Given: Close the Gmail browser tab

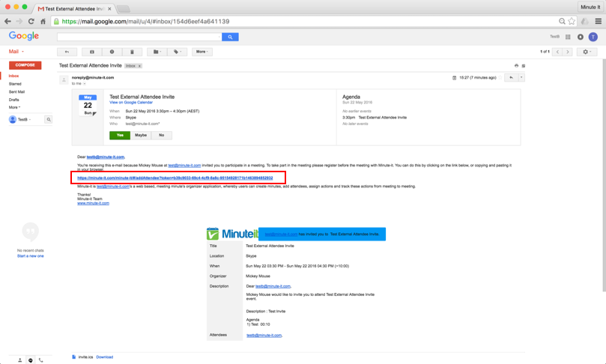Looking at the screenshot, I should (109, 8).
